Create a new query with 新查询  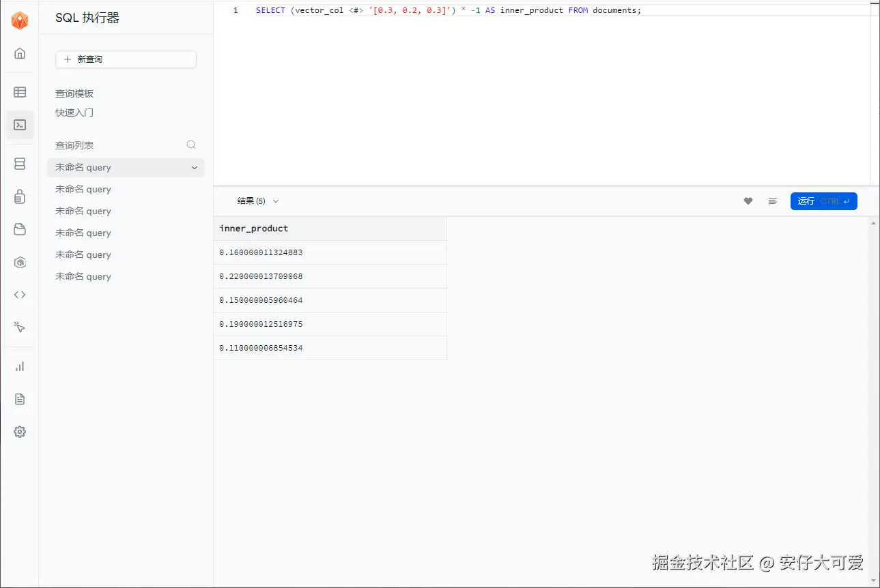point(126,59)
